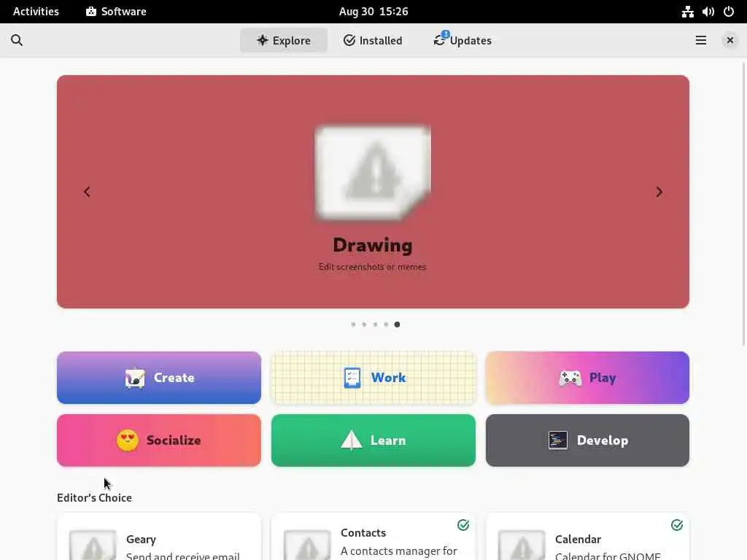Show next featured app banner

659,192
